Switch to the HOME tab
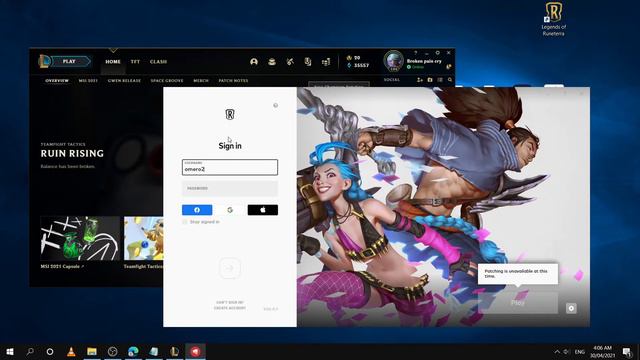The height and width of the screenshot is (360, 640). click(113, 62)
